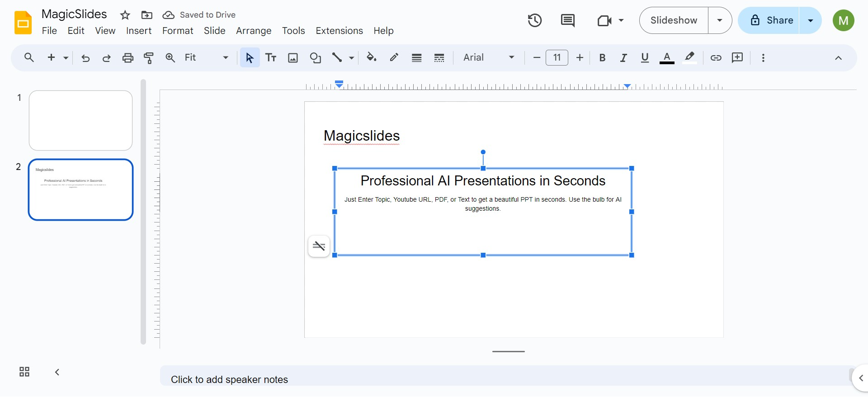Click the insert link icon
This screenshot has width=868, height=397.
(716, 58)
